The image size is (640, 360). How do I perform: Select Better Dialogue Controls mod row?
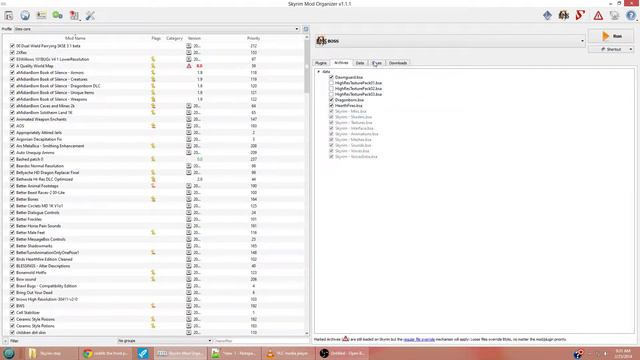[154, 213]
